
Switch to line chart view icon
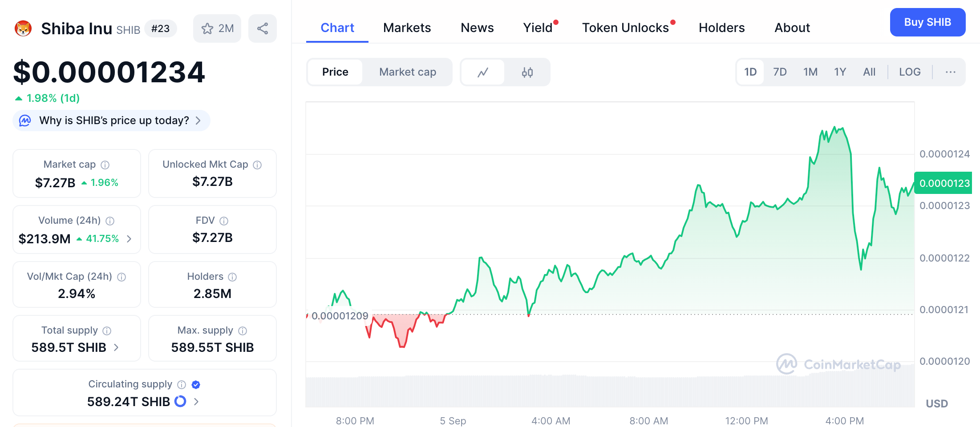click(483, 72)
